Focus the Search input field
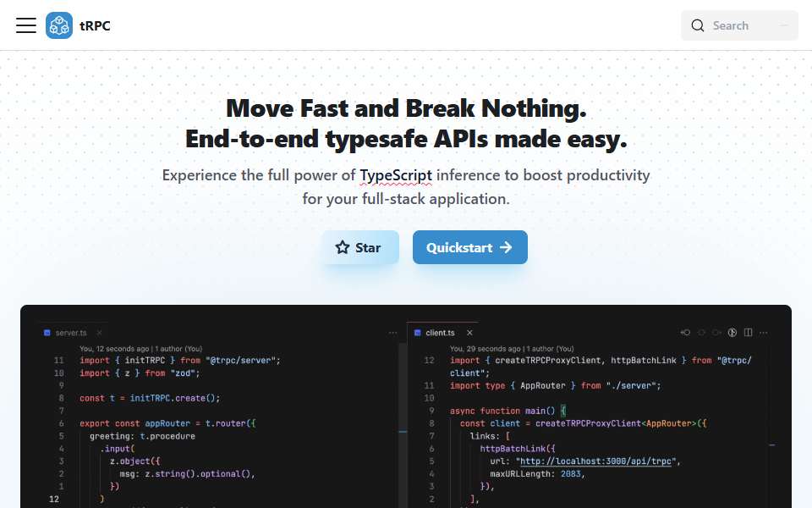This screenshot has height=508, width=812. 739,25
